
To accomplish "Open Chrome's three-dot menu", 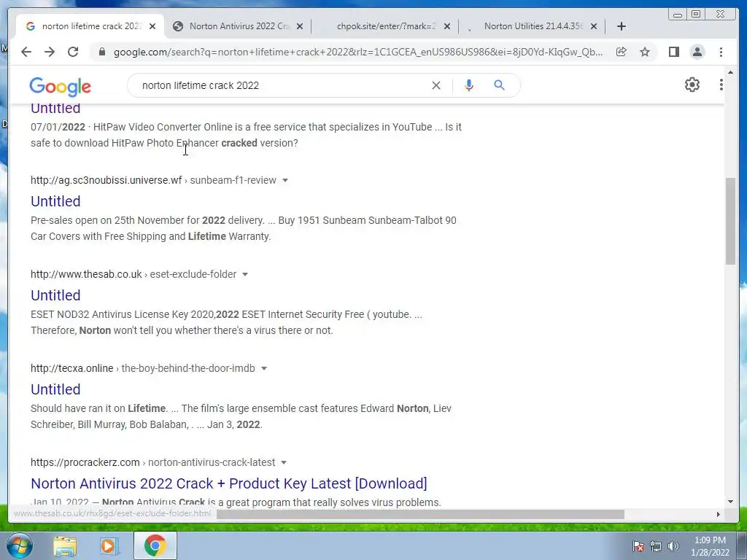I will [x=721, y=52].
